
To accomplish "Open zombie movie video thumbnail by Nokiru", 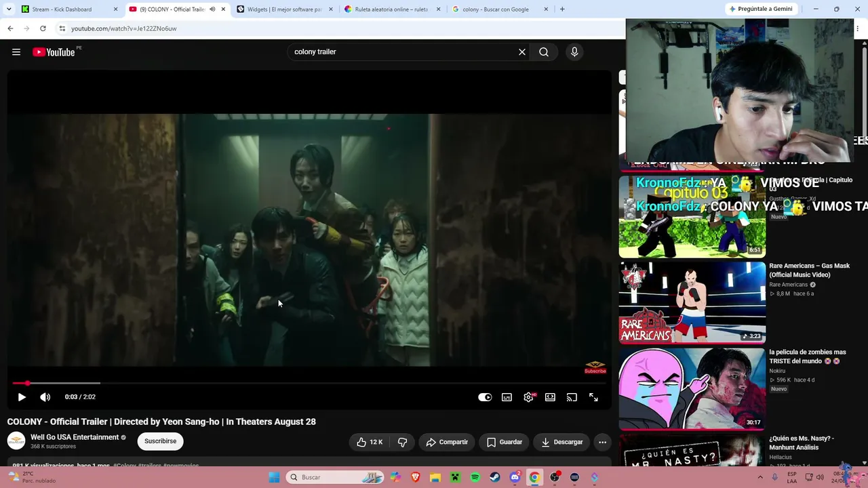I will [x=692, y=389].
